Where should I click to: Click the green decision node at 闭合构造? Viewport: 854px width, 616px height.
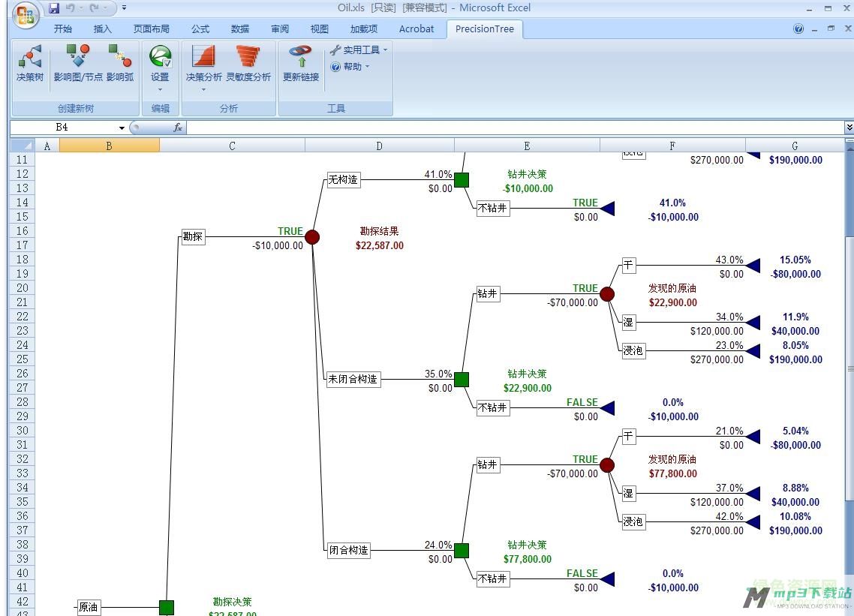pos(461,550)
